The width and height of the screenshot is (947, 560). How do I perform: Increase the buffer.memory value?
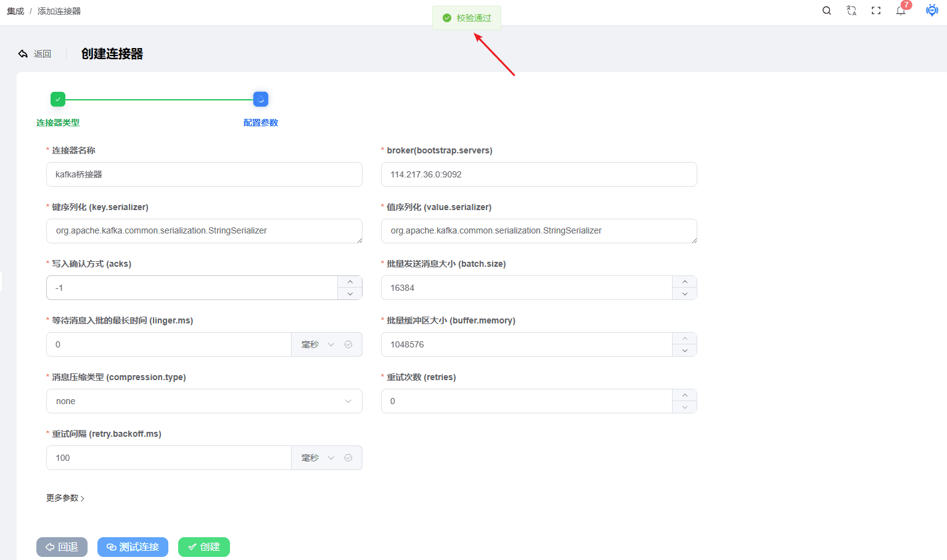pos(685,338)
